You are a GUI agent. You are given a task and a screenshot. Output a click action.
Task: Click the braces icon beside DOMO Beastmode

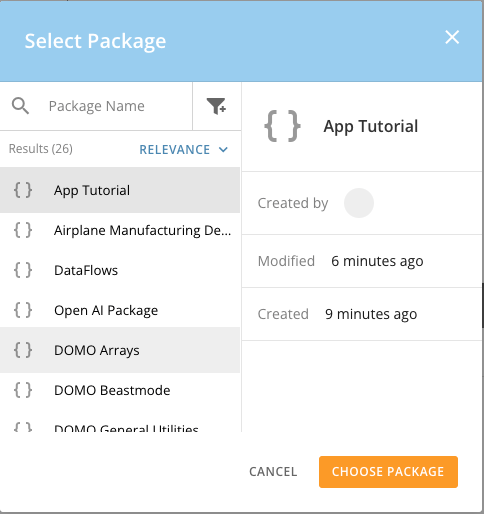tap(23, 390)
